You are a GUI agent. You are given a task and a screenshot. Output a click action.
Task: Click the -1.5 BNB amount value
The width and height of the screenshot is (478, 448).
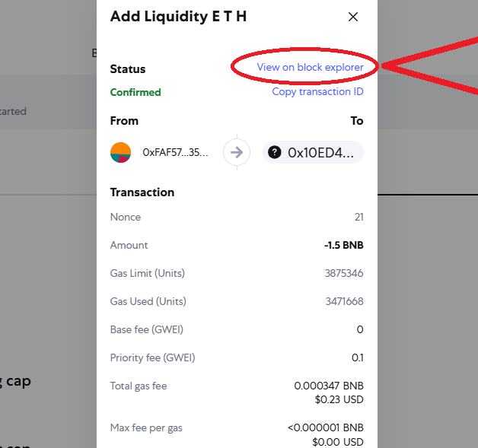click(x=344, y=245)
